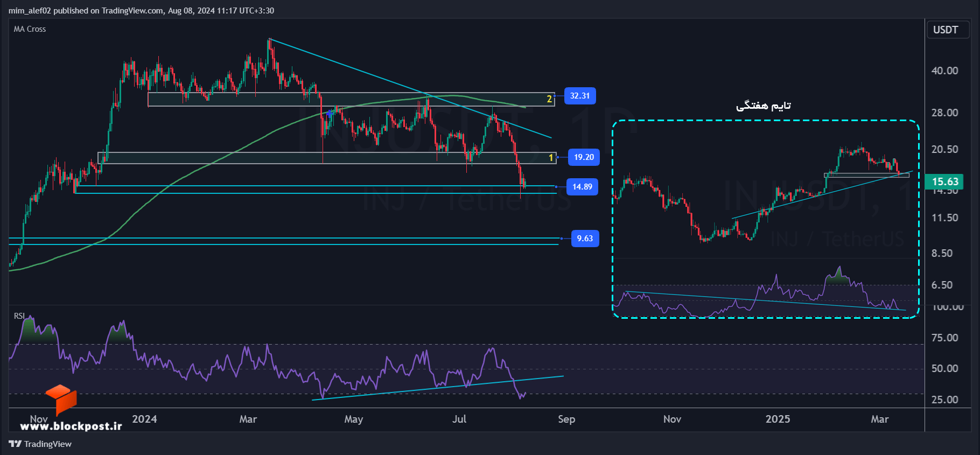Viewport: 980px width, 455px height.
Task: Click the TradingView text at bottom
Action: (47, 444)
